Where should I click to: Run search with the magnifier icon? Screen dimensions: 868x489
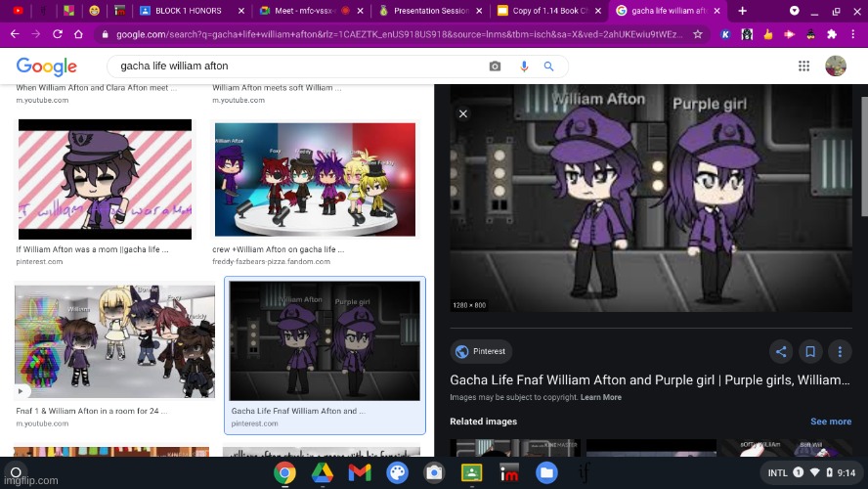click(548, 67)
